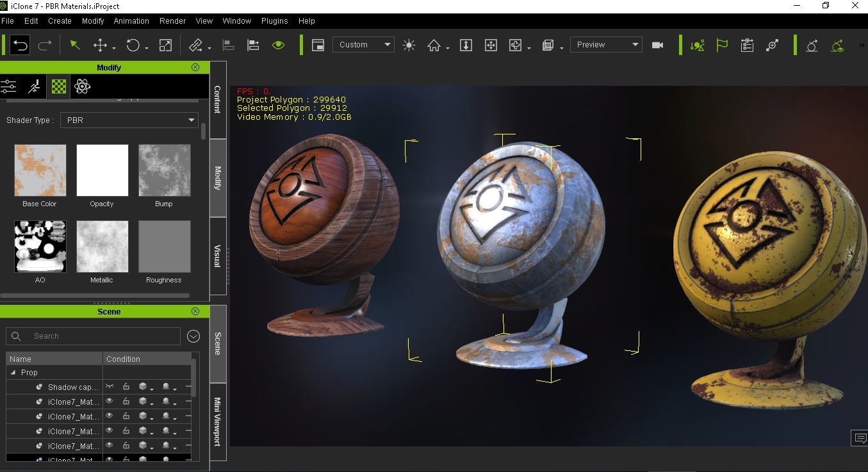Expand Scene search options circle chevron
The height and width of the screenshot is (472, 868).
pos(193,336)
